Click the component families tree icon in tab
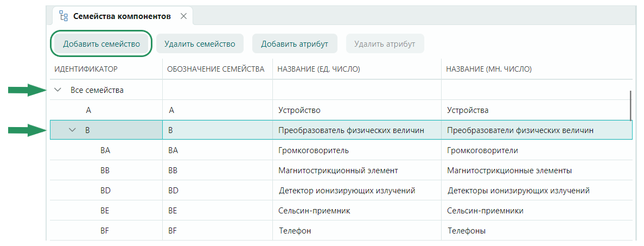This screenshot has height=246, width=644. tap(63, 16)
